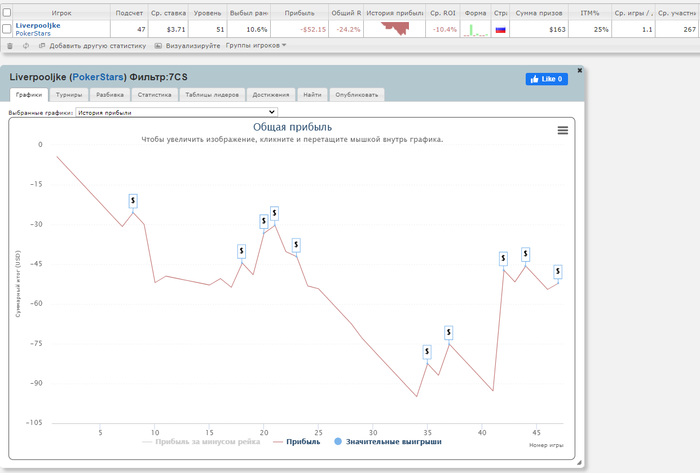Open the Опубликовать tab

tap(357, 95)
